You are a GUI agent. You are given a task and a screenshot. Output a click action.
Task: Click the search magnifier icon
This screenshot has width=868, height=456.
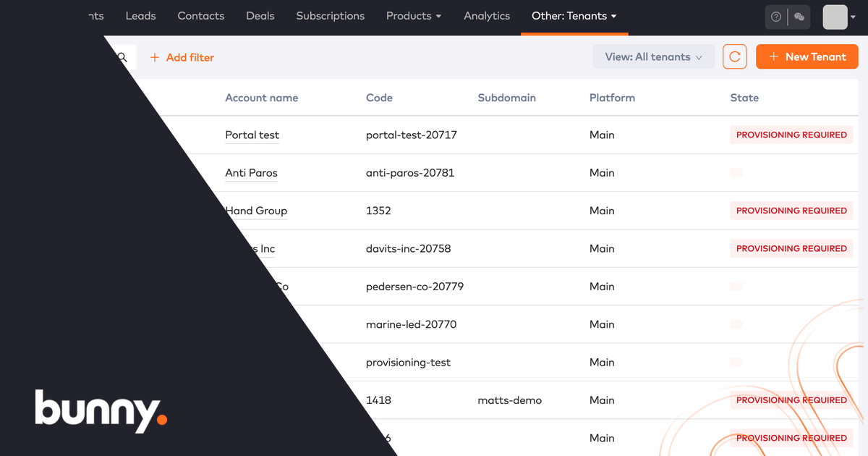pyautogui.click(x=122, y=57)
